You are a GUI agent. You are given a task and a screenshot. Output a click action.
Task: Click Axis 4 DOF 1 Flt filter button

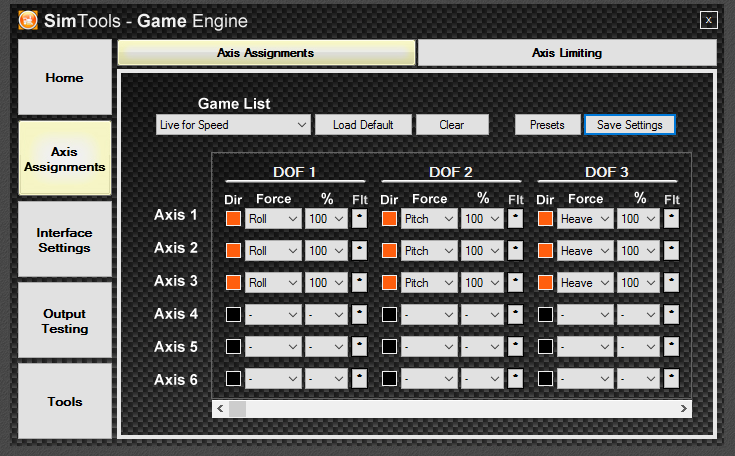[360, 314]
